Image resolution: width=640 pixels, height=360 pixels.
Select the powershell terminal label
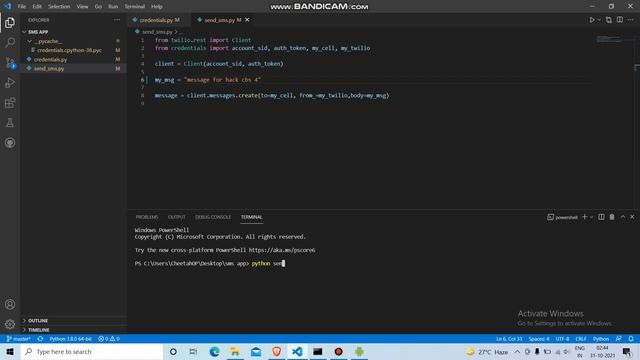(x=562, y=217)
